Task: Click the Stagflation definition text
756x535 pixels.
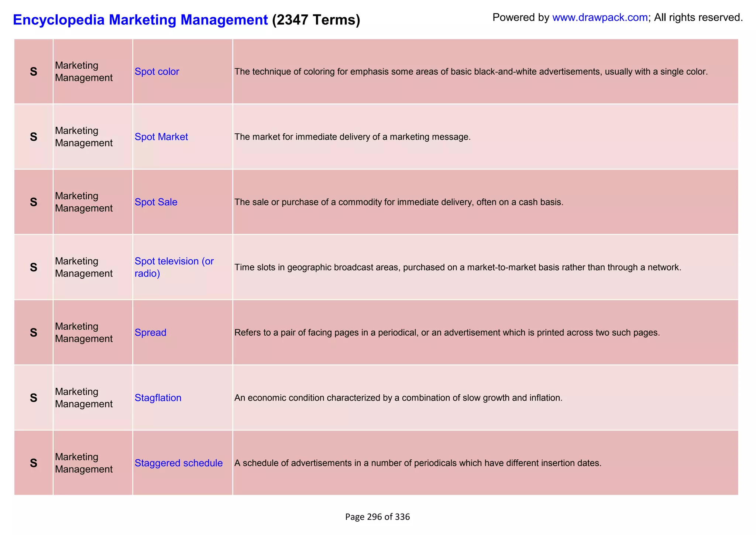Action: pos(398,398)
